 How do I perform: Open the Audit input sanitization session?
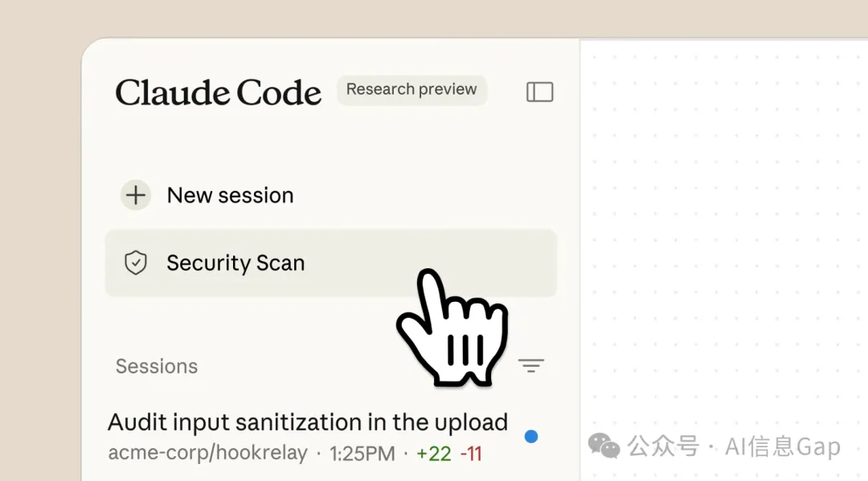(x=308, y=422)
